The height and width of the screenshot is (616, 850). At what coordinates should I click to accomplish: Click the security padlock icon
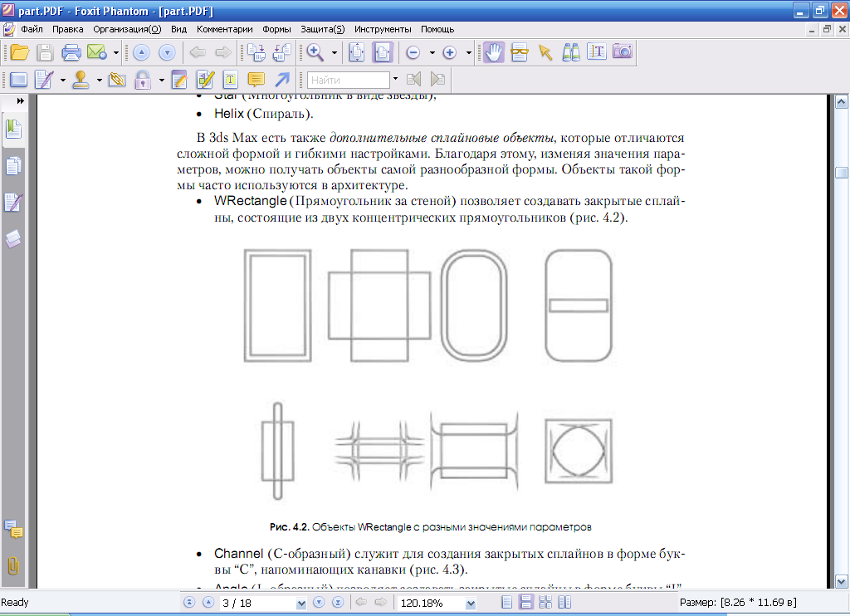[143, 81]
